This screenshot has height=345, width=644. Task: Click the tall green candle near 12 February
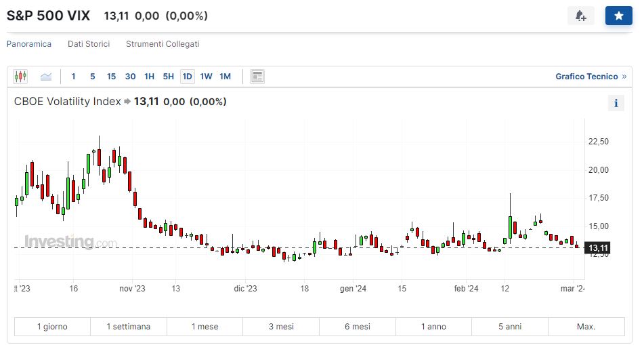510,227
